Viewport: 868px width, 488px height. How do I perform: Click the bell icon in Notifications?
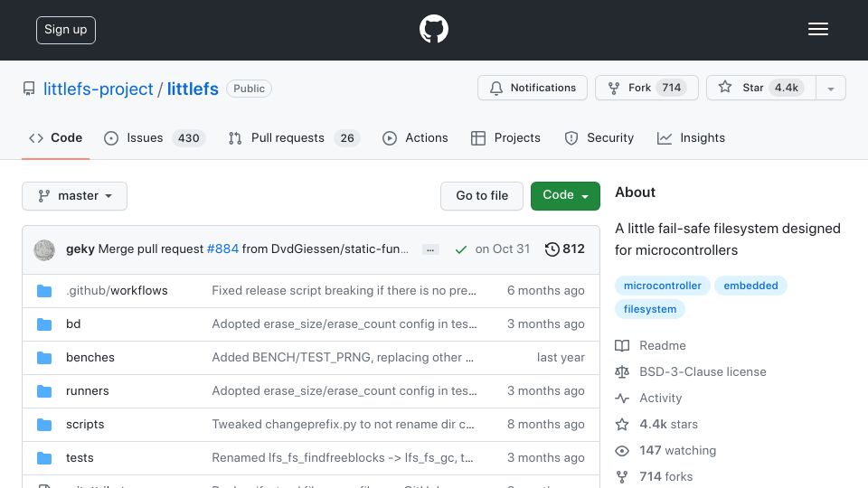tap(496, 89)
